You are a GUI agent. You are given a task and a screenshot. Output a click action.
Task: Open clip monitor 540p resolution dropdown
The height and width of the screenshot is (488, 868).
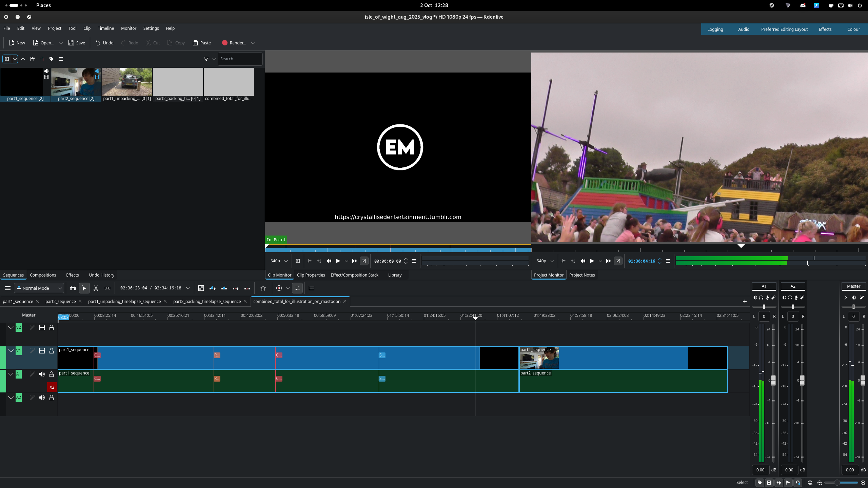[279, 261]
